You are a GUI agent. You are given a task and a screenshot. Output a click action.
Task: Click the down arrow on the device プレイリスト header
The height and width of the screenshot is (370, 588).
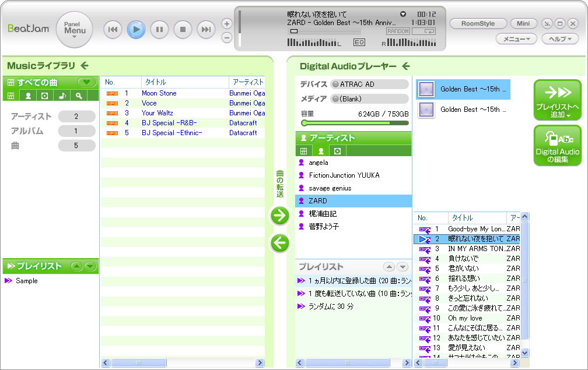pos(402,267)
